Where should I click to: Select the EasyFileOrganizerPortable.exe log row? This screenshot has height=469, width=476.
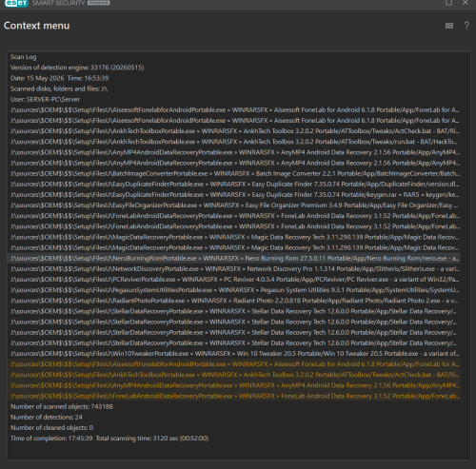pos(234,205)
